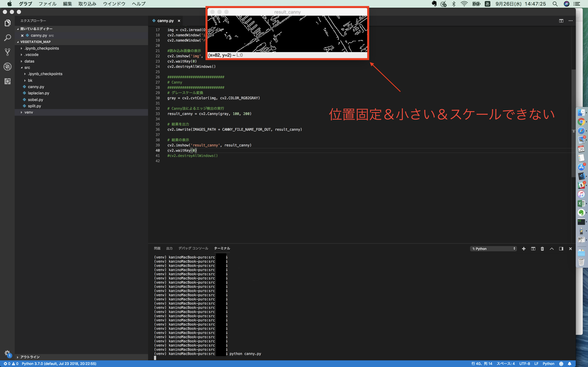Expand the venv folder
Screen dimensions: 588x367
coord(29,112)
